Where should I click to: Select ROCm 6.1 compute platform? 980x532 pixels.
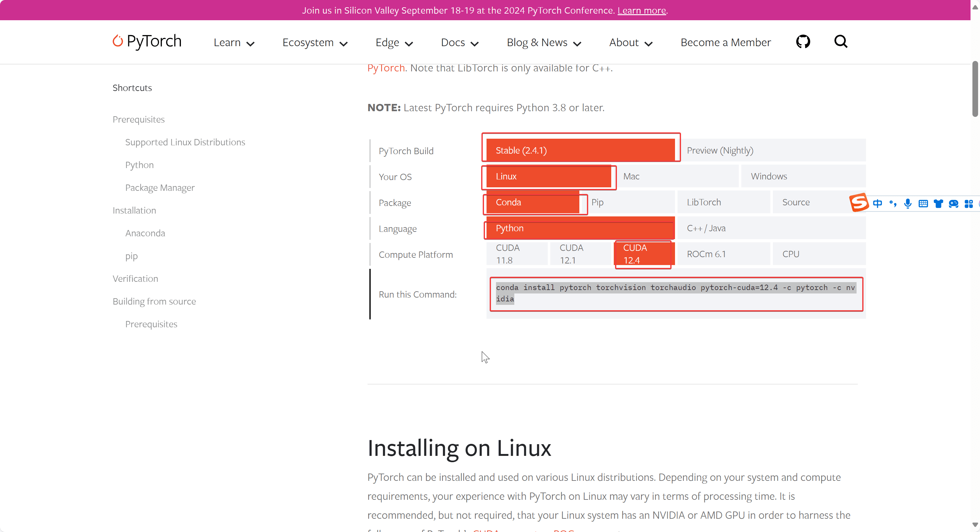[724, 254]
